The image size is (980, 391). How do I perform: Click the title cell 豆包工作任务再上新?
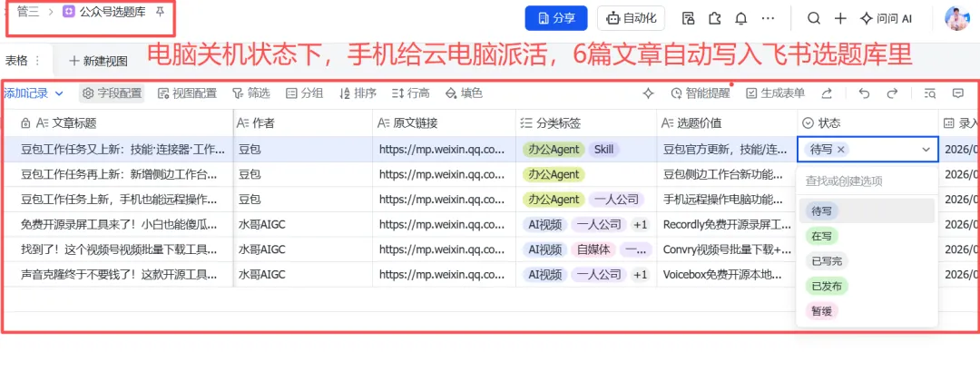(119, 174)
